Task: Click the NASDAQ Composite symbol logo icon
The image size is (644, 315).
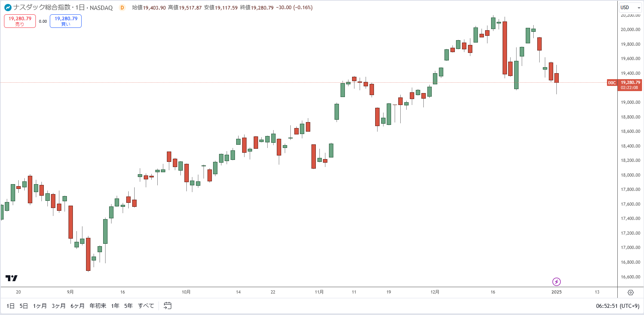Action: [x=8, y=8]
